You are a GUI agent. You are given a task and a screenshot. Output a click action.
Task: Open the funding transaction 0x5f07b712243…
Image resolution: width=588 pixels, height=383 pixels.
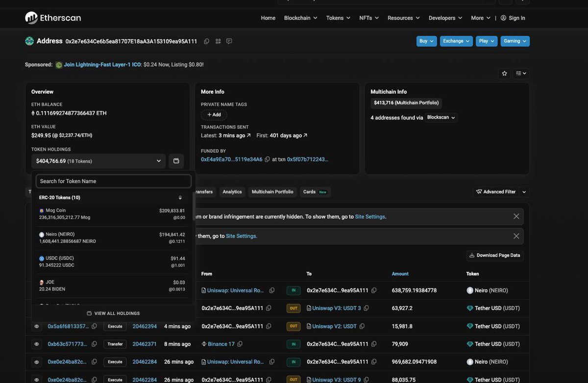tap(308, 160)
